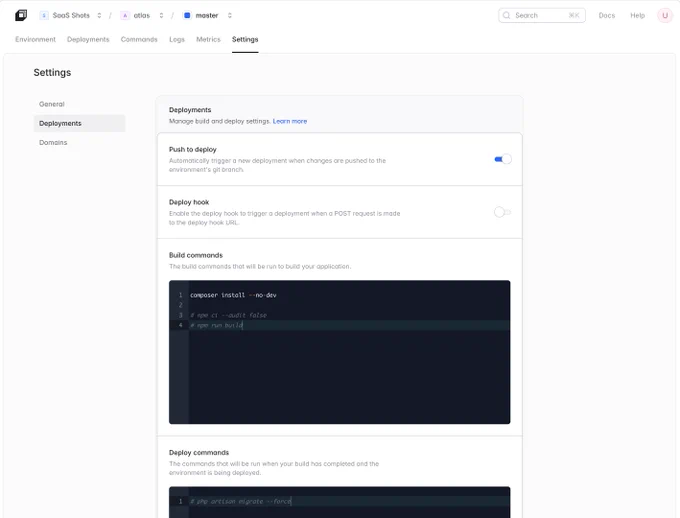The width and height of the screenshot is (680, 518).
Task: Click the 'Deploy commands' heading
Action: coord(199,452)
